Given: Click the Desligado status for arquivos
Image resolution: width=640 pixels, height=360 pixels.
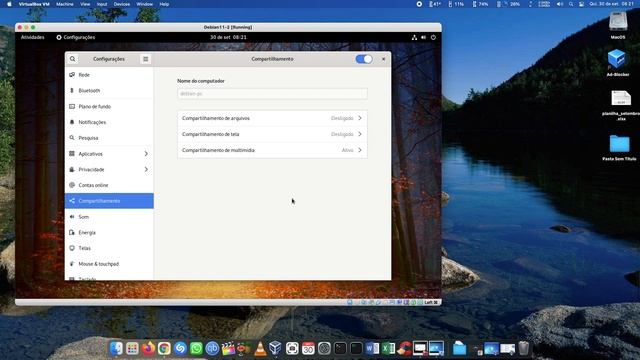Looking at the screenshot, I should (342, 118).
